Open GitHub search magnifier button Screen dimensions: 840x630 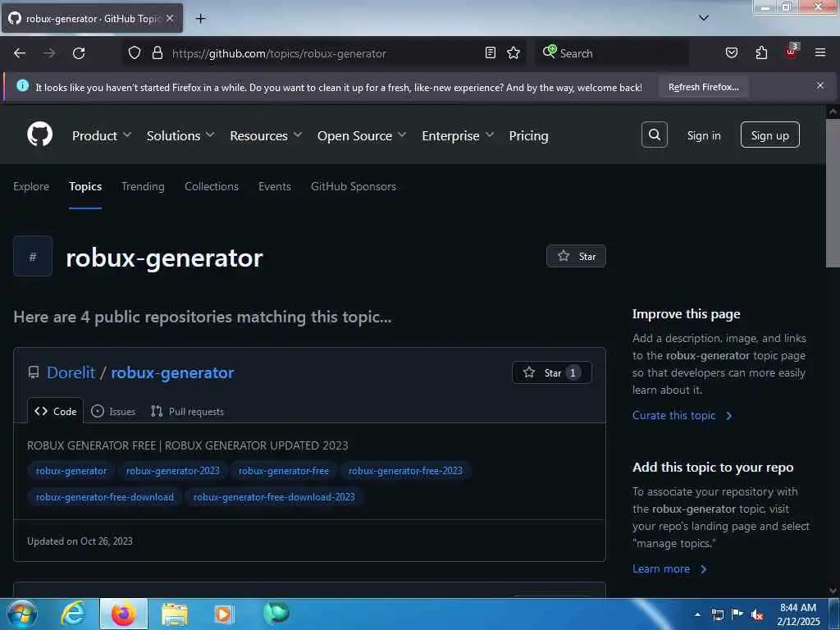(654, 135)
